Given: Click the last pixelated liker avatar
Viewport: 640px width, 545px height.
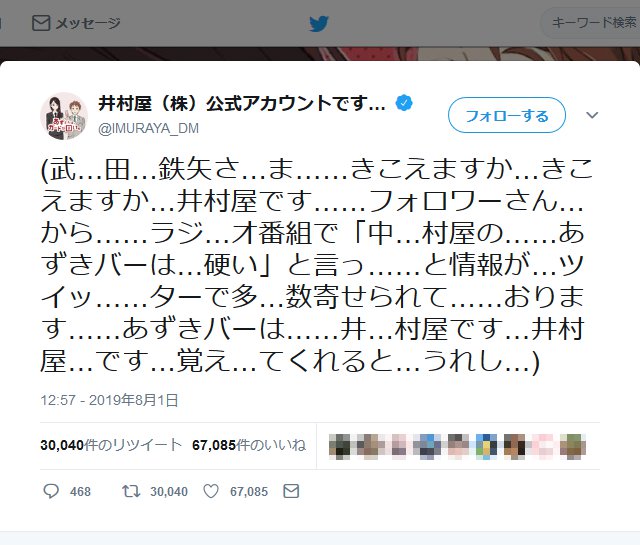Looking at the screenshot, I should pos(573,446).
